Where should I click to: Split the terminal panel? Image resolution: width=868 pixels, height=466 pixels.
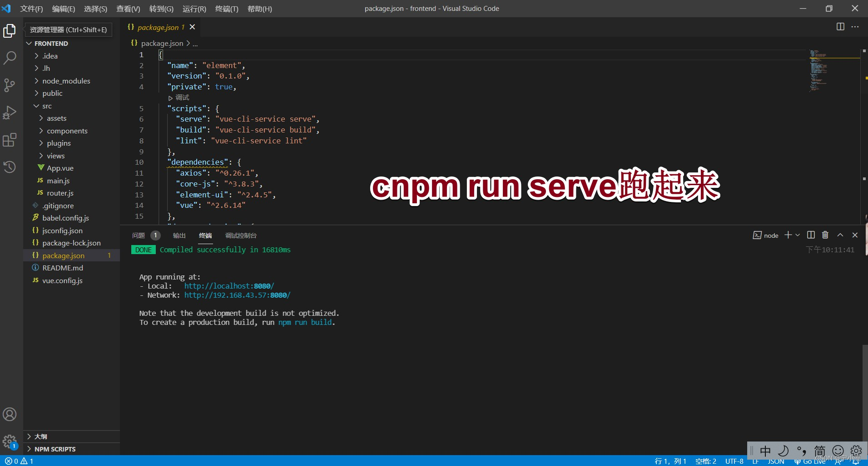pyautogui.click(x=811, y=235)
